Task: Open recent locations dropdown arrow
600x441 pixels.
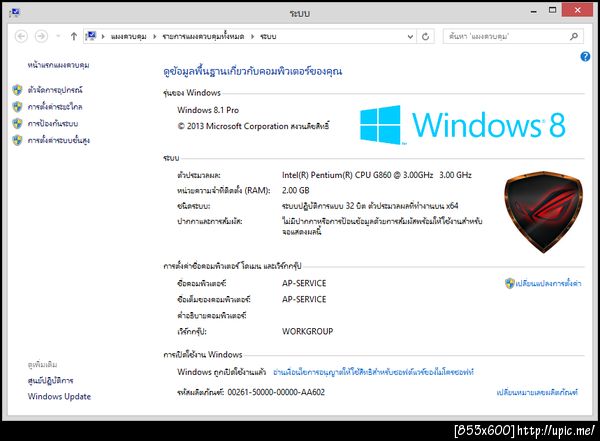Action: (58, 36)
